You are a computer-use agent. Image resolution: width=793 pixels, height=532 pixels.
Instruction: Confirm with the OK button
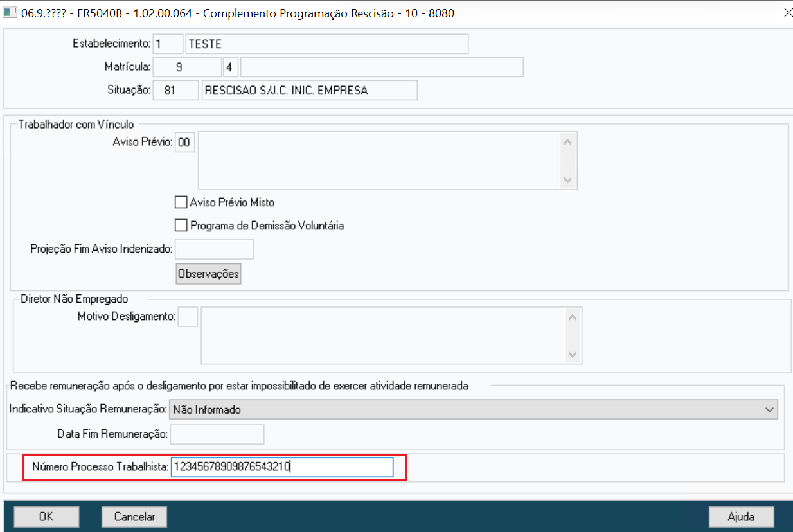[46, 517]
